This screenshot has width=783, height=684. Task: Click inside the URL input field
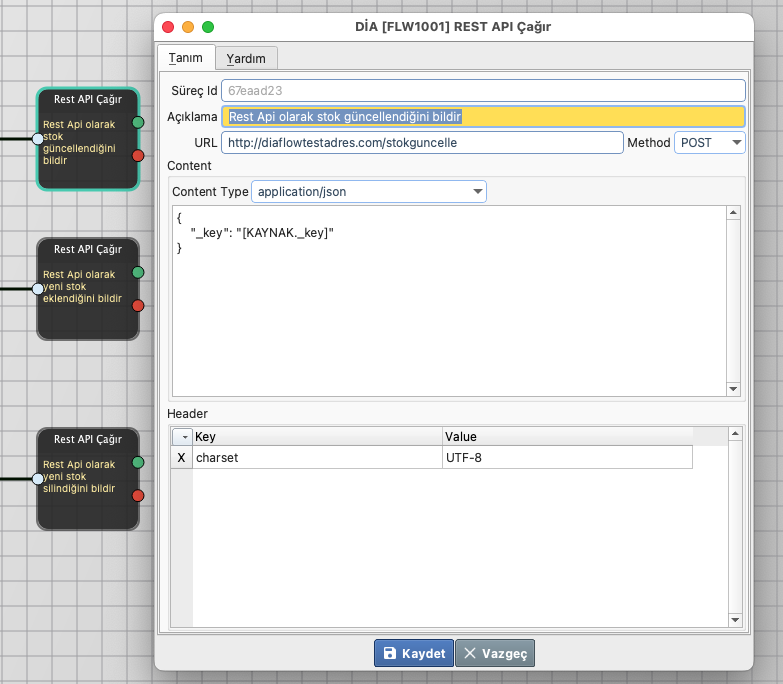[x=422, y=143]
